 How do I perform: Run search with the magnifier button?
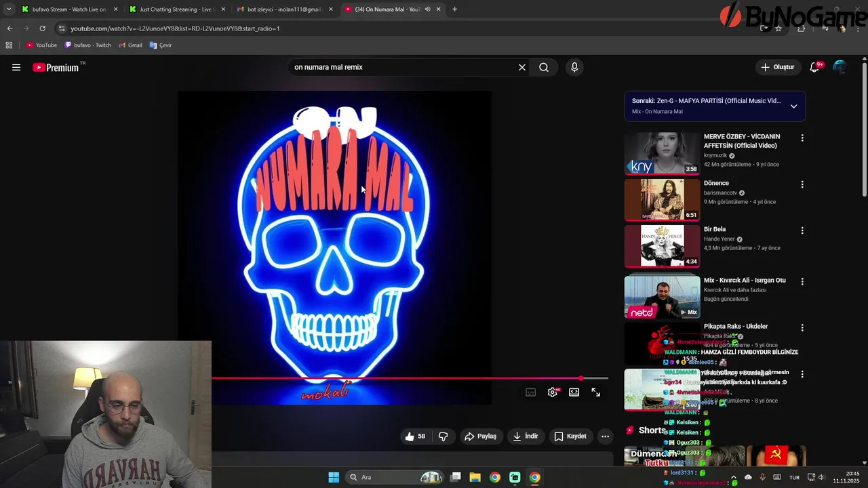(544, 67)
